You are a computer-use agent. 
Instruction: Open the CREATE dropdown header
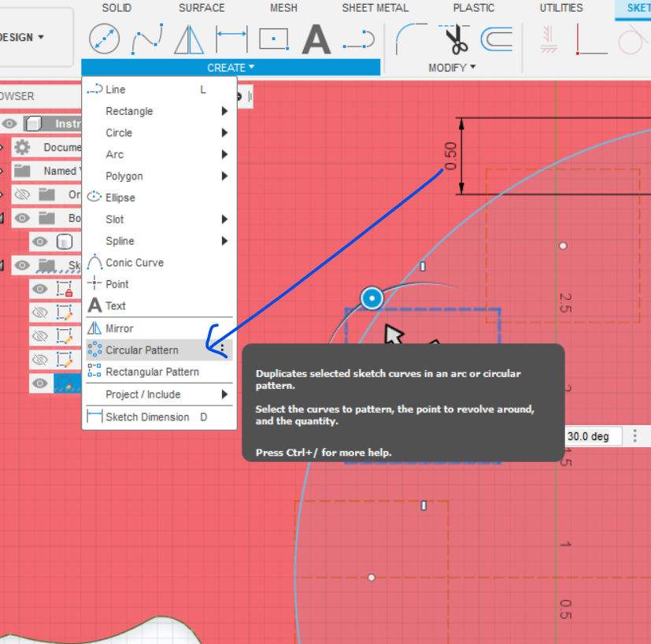[231, 68]
